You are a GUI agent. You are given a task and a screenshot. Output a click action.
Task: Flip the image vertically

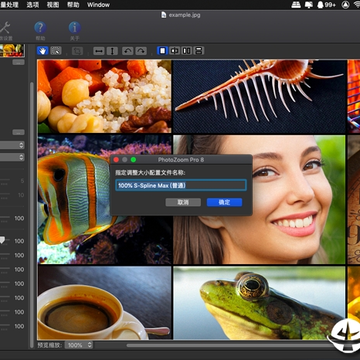point(112,51)
